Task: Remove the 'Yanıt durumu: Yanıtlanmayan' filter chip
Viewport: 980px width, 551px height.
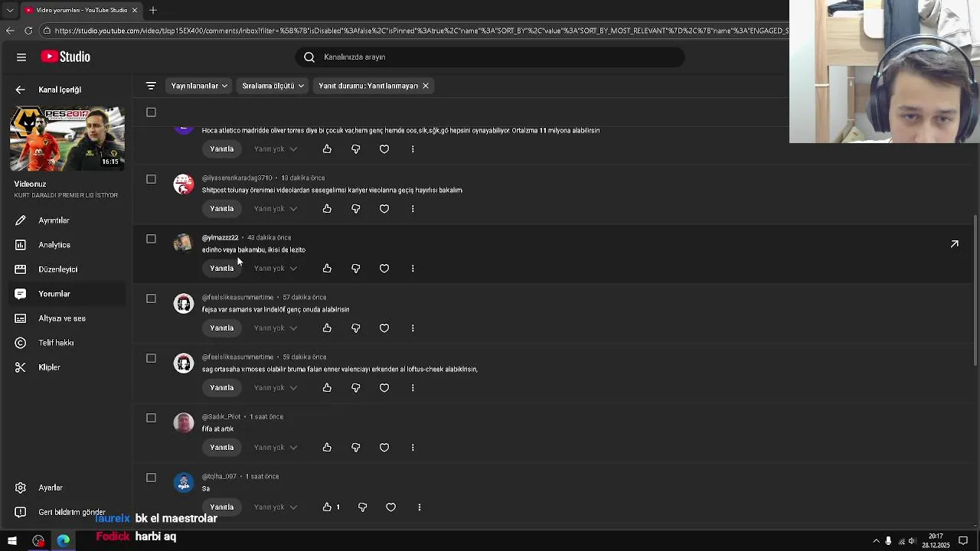Action: [426, 86]
